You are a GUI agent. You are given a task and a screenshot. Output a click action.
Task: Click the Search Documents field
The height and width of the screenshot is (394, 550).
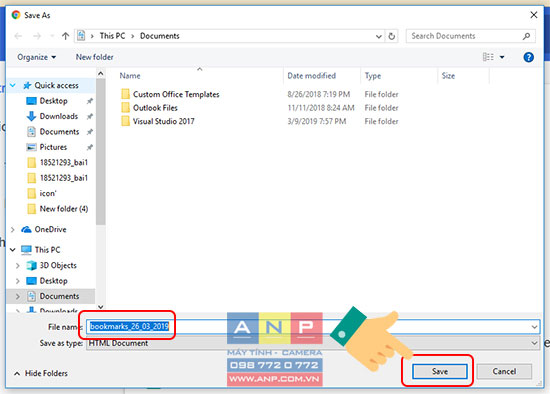coord(471,36)
